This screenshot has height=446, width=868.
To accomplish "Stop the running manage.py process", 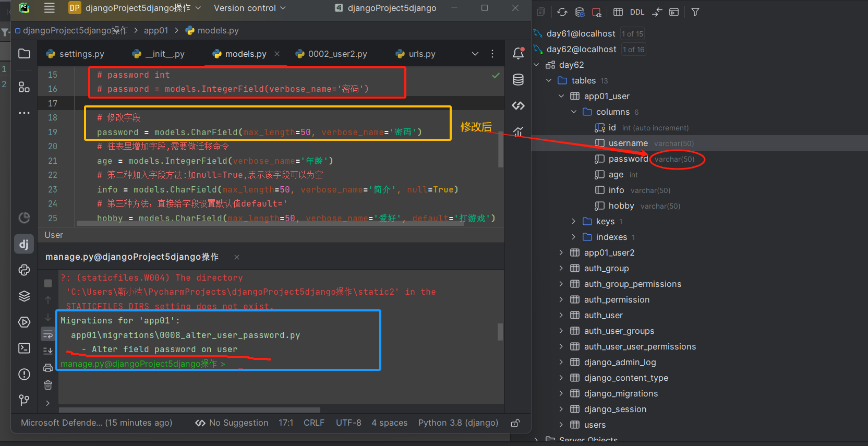I will point(48,283).
